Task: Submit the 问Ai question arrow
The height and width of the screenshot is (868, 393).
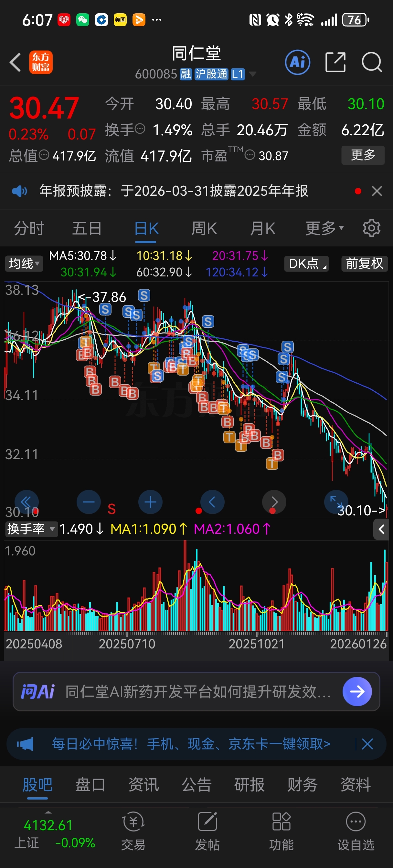Action: (357, 691)
